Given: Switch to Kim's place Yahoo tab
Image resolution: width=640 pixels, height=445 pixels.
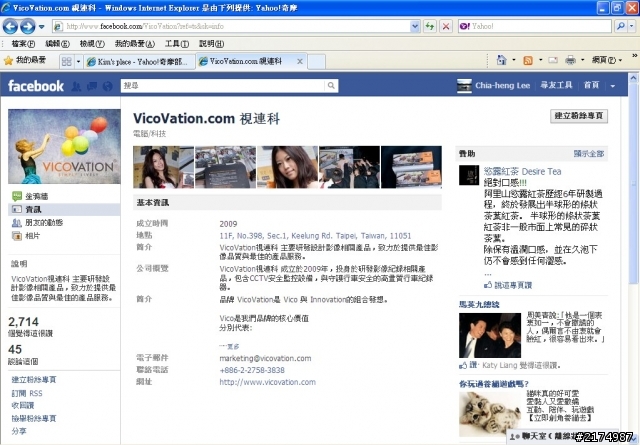Looking at the screenshot, I should click(x=140, y=62).
